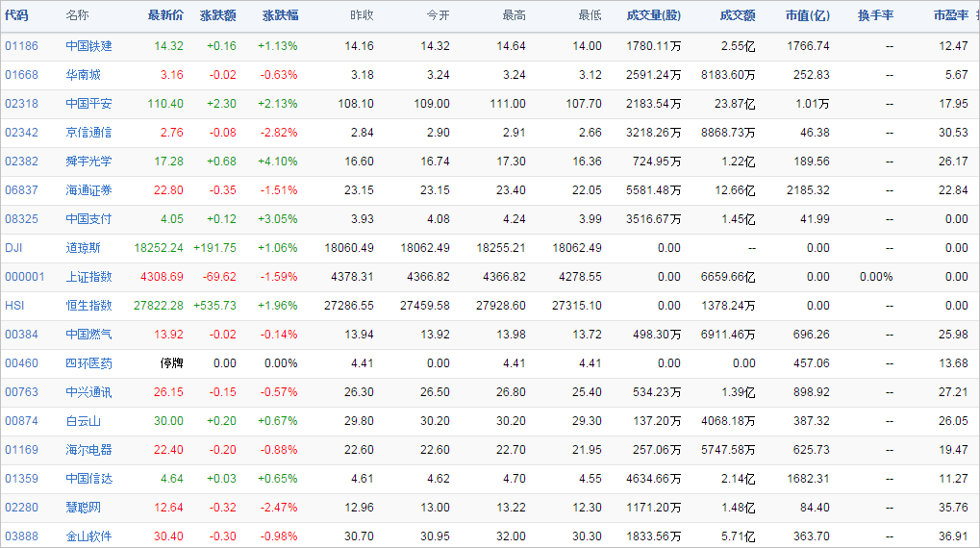Sort by 涨跌额 column header
This screenshot has width=980, height=548.
click(218, 15)
